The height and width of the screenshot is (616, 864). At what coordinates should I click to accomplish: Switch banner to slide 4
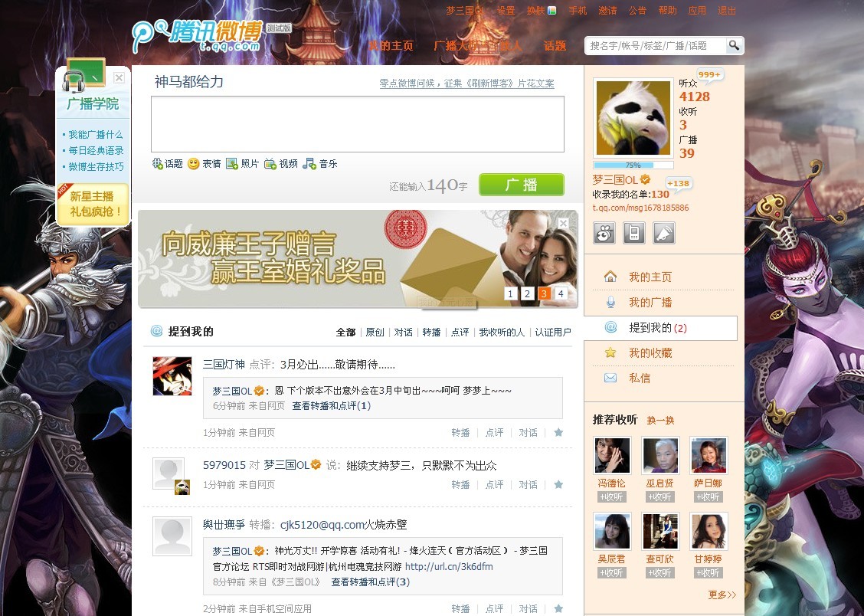click(x=561, y=293)
